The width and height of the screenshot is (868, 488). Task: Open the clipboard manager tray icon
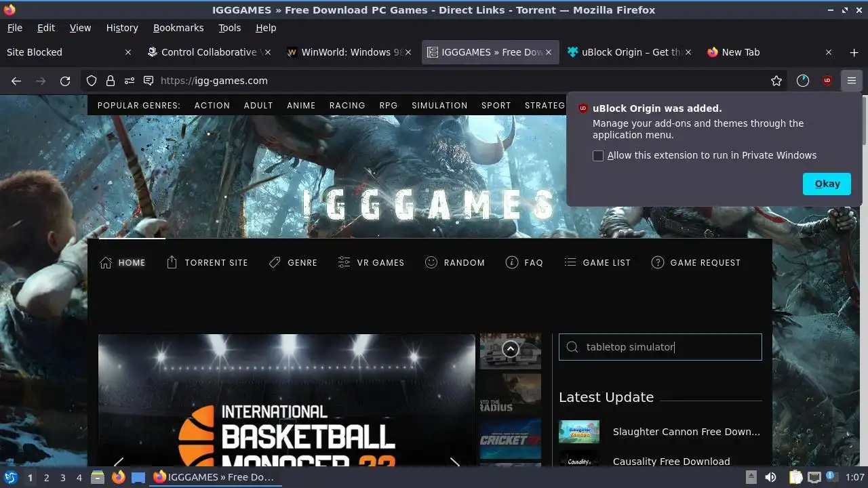click(x=795, y=477)
